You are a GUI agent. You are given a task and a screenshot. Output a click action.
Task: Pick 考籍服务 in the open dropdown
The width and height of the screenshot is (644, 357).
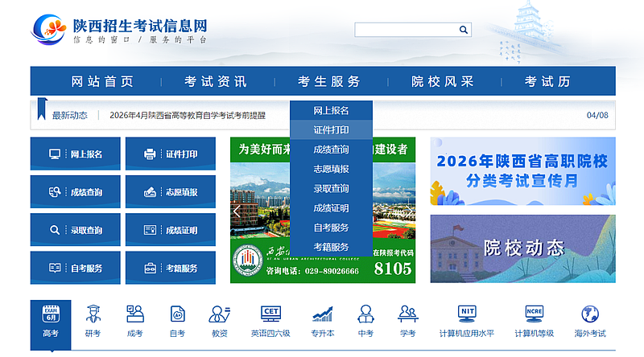click(x=331, y=247)
